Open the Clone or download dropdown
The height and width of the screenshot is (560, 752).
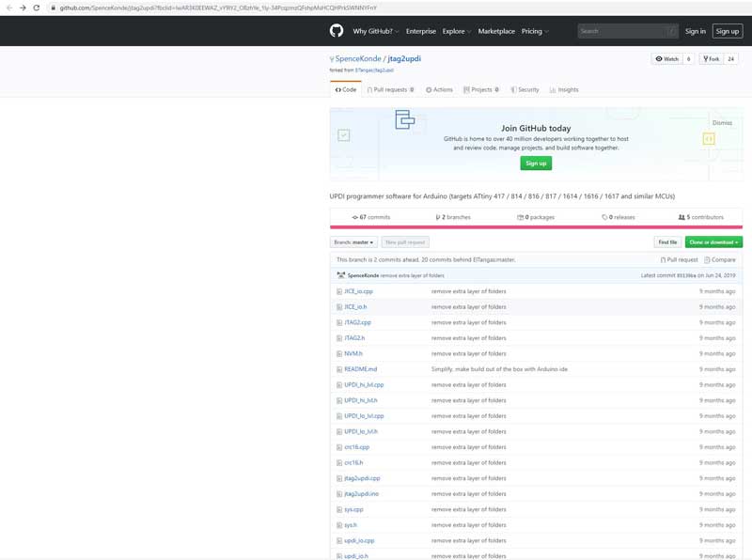point(713,242)
